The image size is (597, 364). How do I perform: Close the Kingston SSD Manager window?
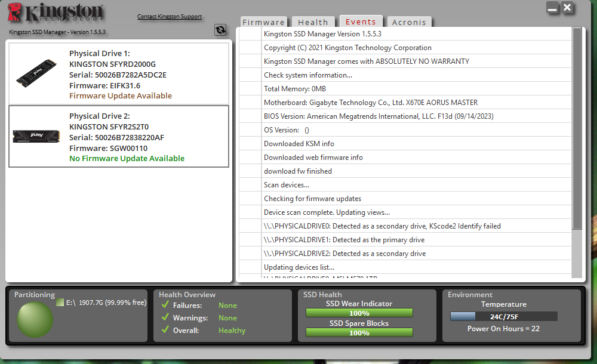567,8
